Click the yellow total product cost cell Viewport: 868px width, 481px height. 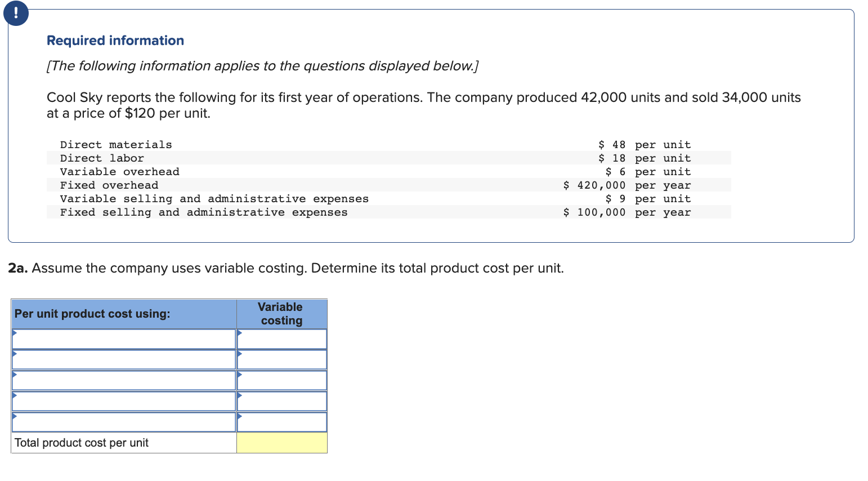[282, 443]
